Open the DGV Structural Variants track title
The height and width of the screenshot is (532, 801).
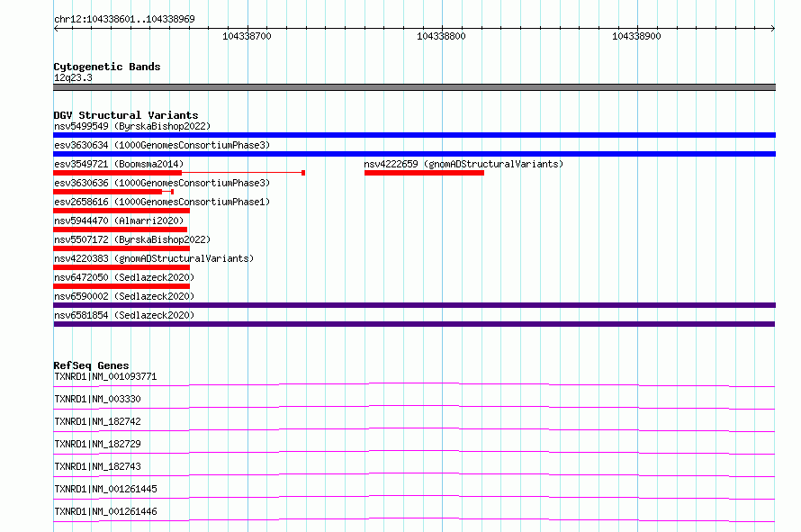pos(126,115)
